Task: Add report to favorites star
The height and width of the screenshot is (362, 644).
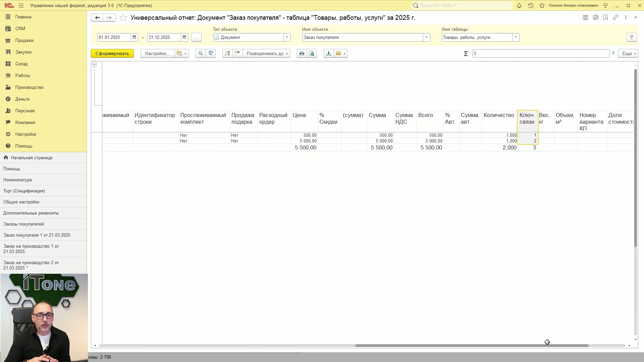Action: (x=123, y=18)
